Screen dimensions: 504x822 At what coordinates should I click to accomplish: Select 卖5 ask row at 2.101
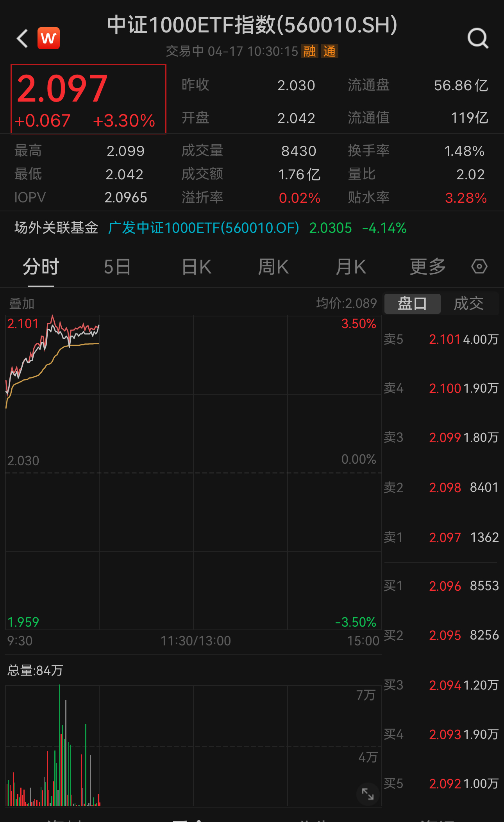click(441, 339)
